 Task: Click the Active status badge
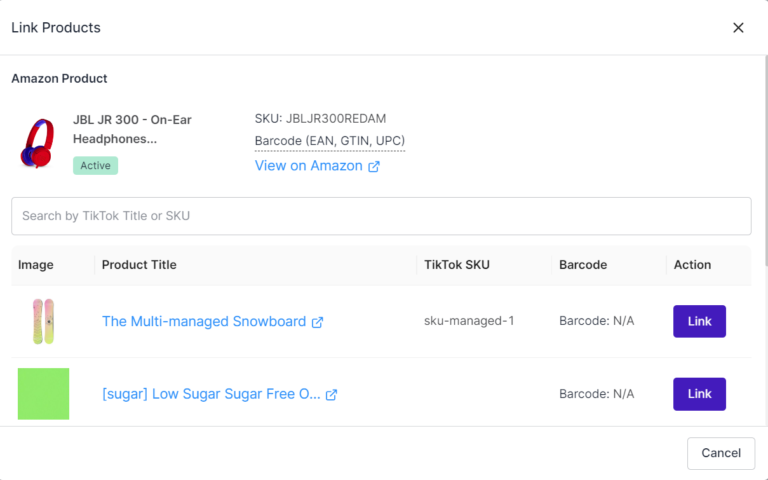click(x=96, y=166)
